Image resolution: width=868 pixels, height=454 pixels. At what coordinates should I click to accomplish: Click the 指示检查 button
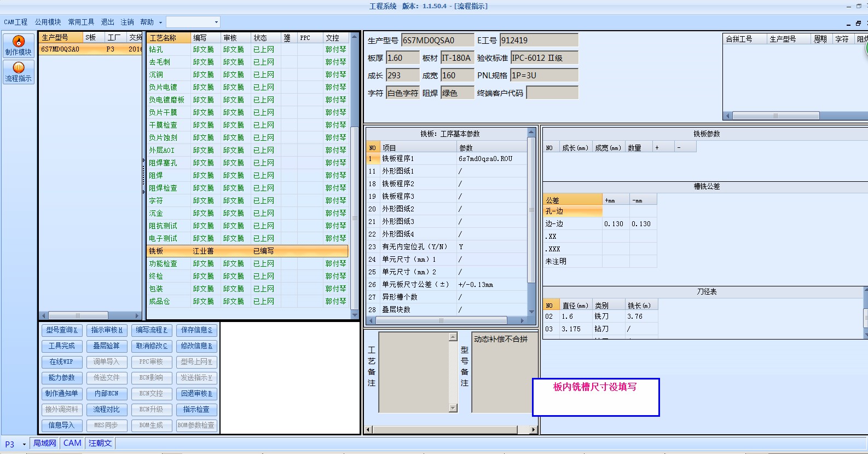pos(196,410)
